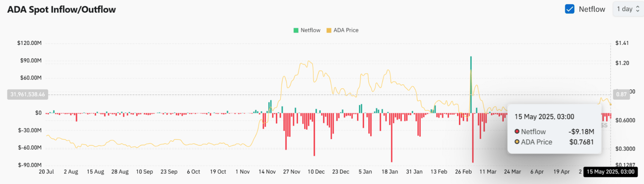
Task: Toggle the ADA Price series via its legend label
Action: [x=346, y=30]
